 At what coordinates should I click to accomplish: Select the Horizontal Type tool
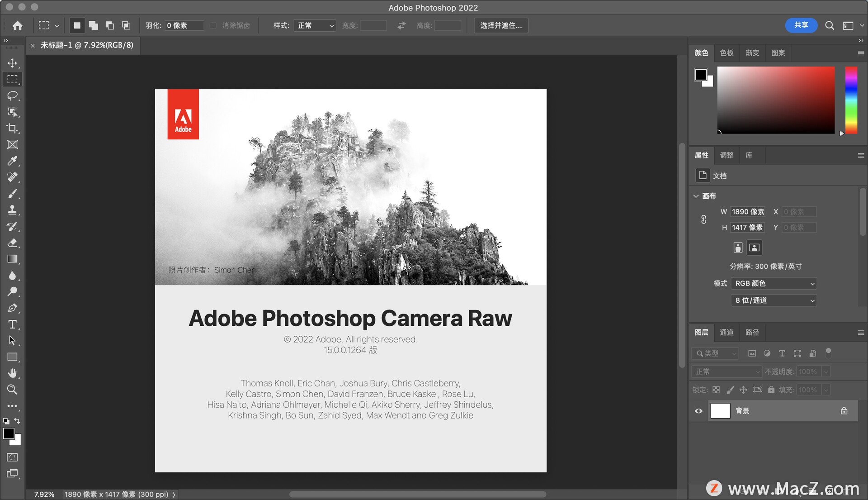point(12,324)
